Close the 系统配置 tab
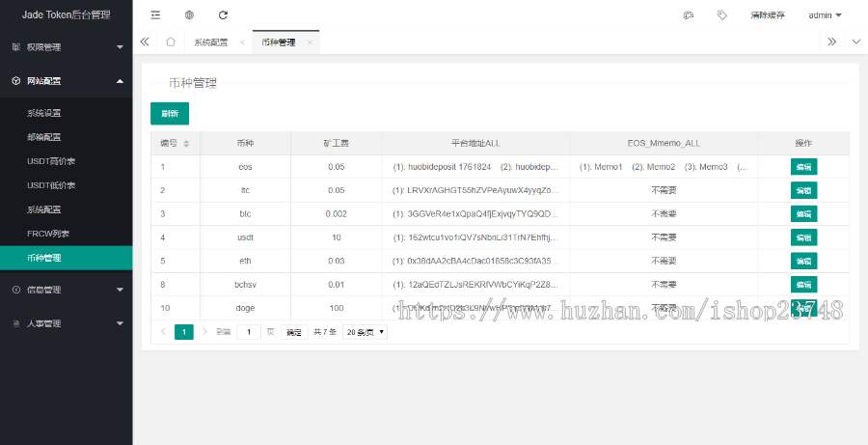868x445 pixels. (x=242, y=42)
